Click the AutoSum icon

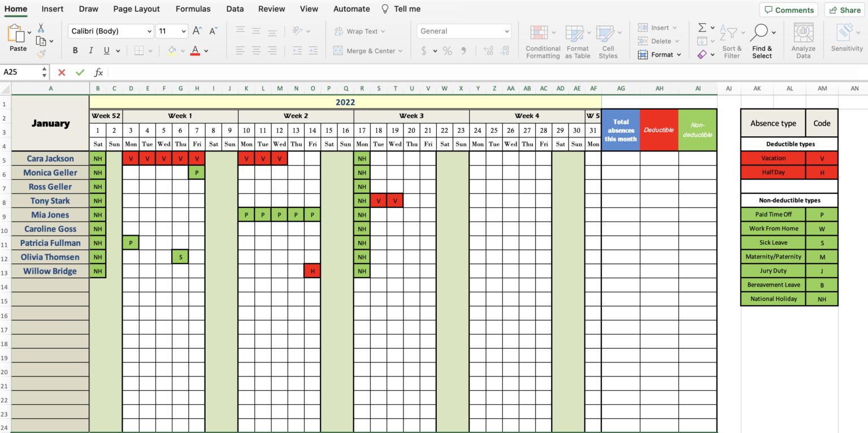(x=702, y=27)
